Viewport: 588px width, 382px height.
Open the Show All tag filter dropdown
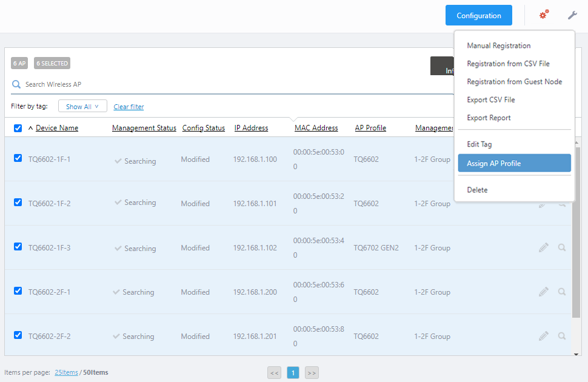[x=82, y=107]
